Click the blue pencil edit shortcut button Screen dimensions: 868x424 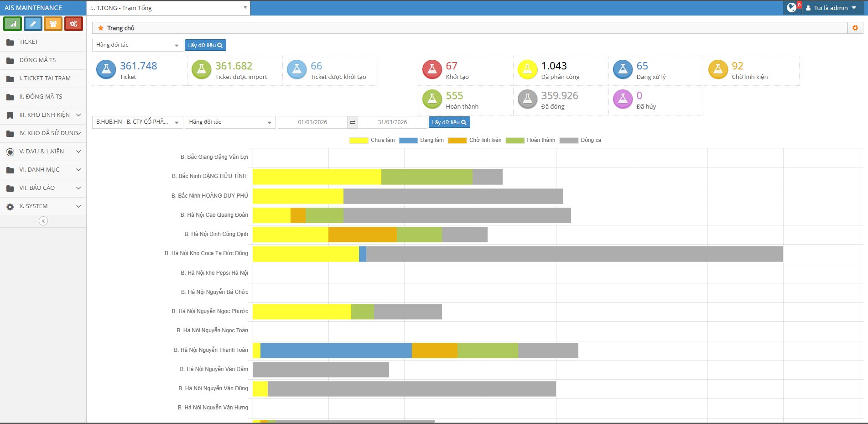(x=33, y=24)
